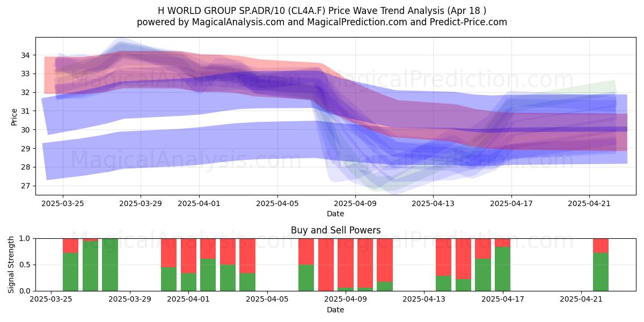The width and height of the screenshot is (644, 322).
Task: Click the 2025-03-25 tick on price chart
Action: pyautogui.click(x=63, y=203)
